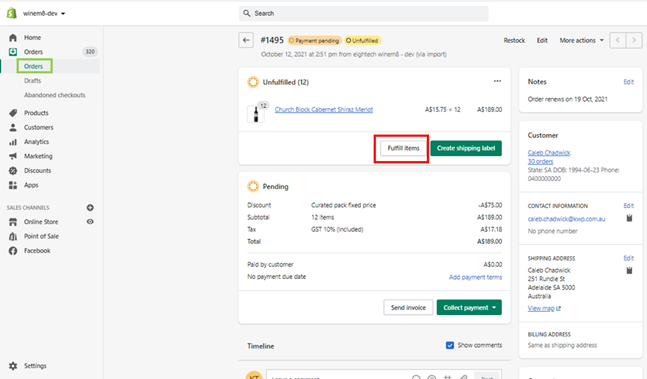Click the A$189.00 total amount
Viewport: 647px width, 379px height.
click(x=489, y=242)
